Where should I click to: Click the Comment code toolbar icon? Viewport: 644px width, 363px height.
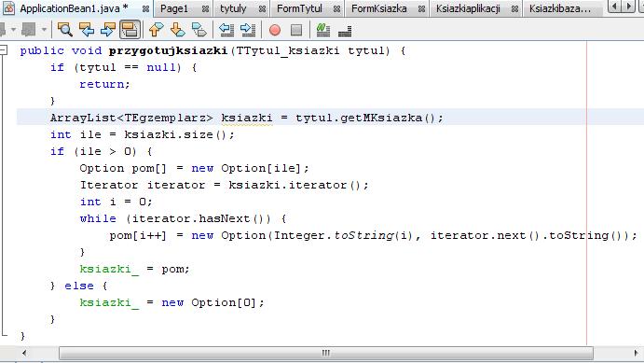[323, 30]
